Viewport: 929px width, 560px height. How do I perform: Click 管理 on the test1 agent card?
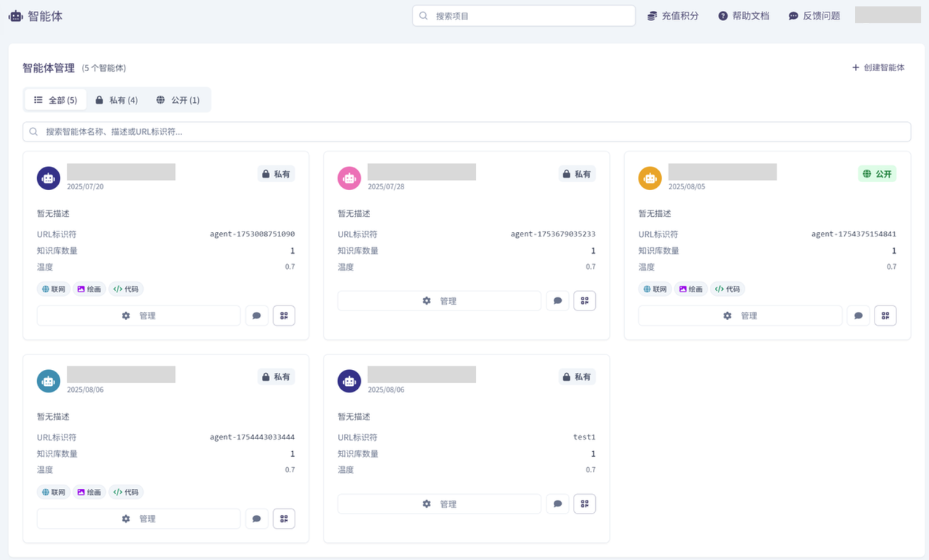pos(439,503)
